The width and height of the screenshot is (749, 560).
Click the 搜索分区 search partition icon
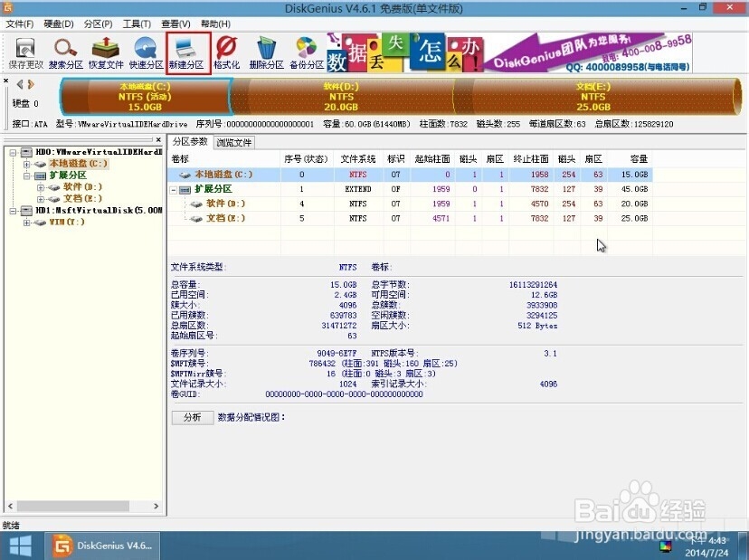[65, 53]
